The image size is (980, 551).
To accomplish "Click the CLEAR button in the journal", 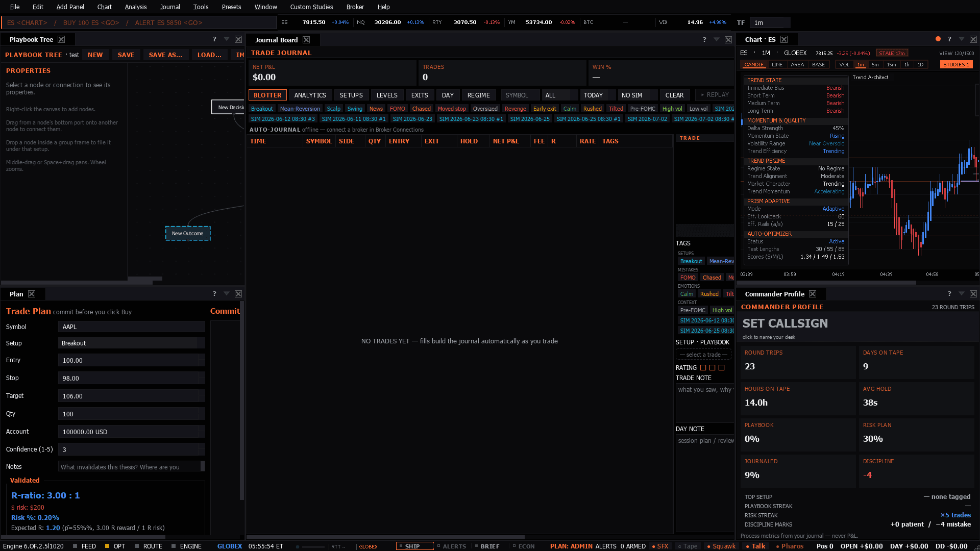I will [x=674, y=95].
